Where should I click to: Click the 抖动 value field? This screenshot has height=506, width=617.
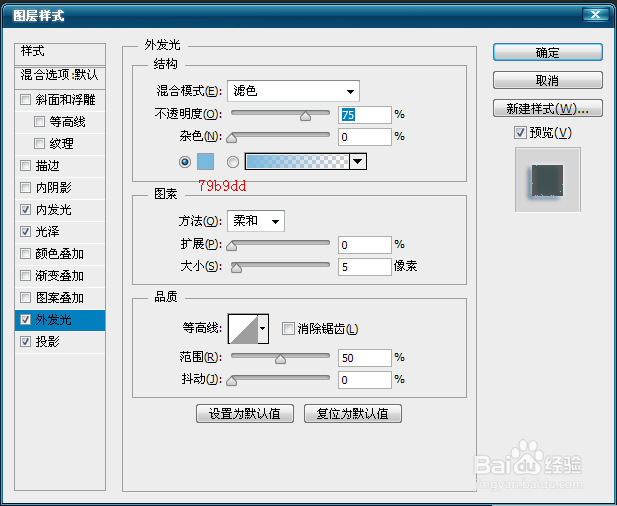[365, 380]
